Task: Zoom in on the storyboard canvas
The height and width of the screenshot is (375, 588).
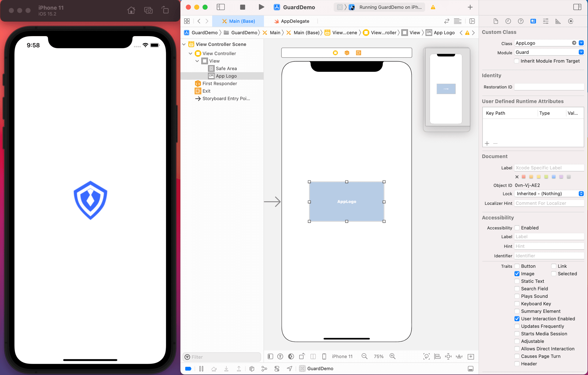Action: 392,356
